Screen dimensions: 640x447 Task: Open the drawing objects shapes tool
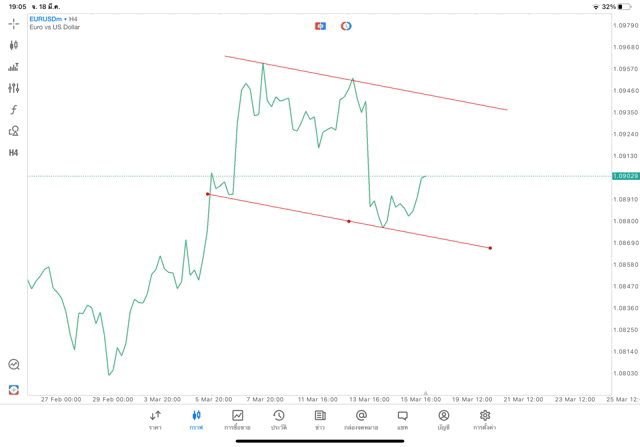14,131
